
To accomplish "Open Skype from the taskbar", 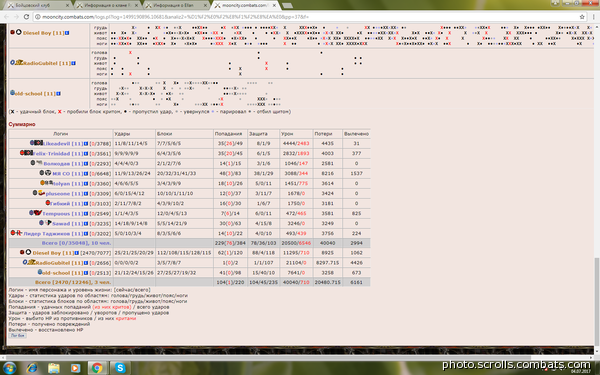I will point(120,368).
